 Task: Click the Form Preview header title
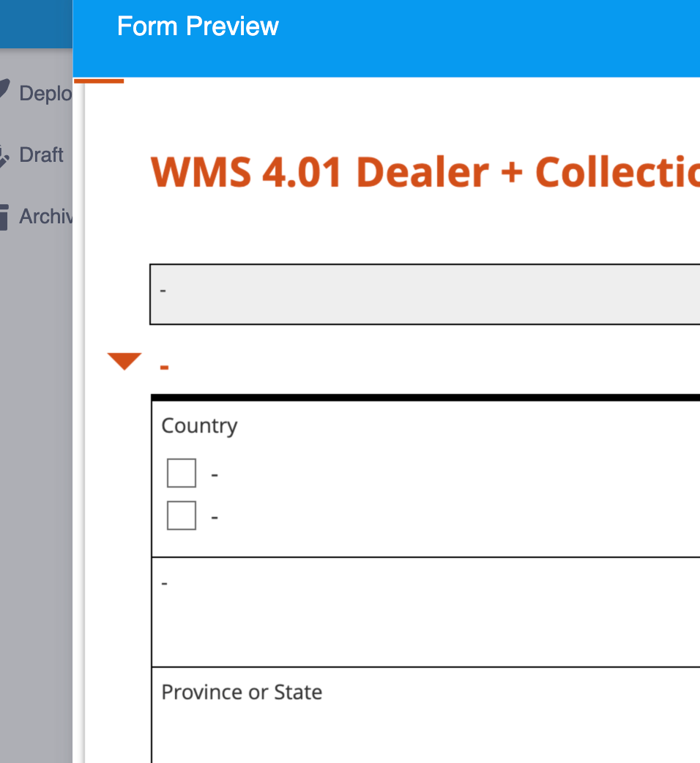click(198, 26)
